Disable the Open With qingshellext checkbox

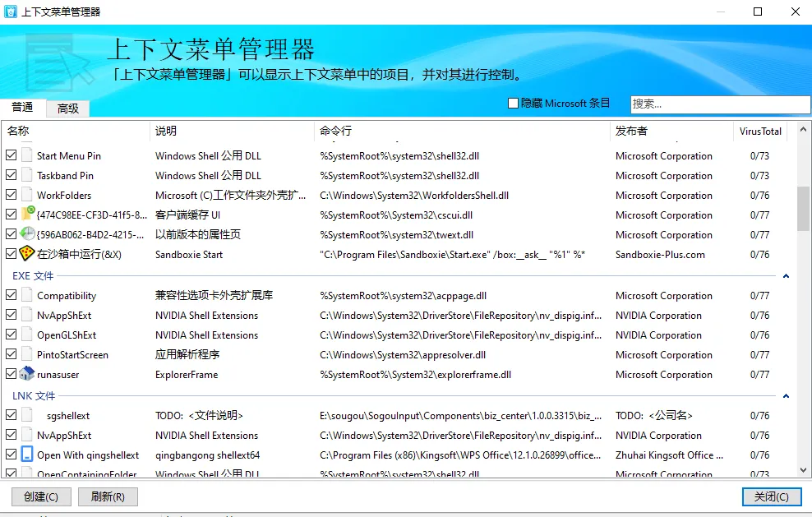[x=11, y=455]
